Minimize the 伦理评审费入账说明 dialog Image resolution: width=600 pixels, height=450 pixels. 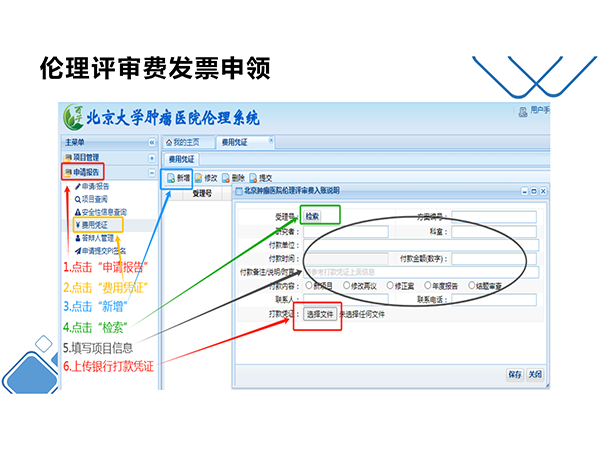click(525, 191)
